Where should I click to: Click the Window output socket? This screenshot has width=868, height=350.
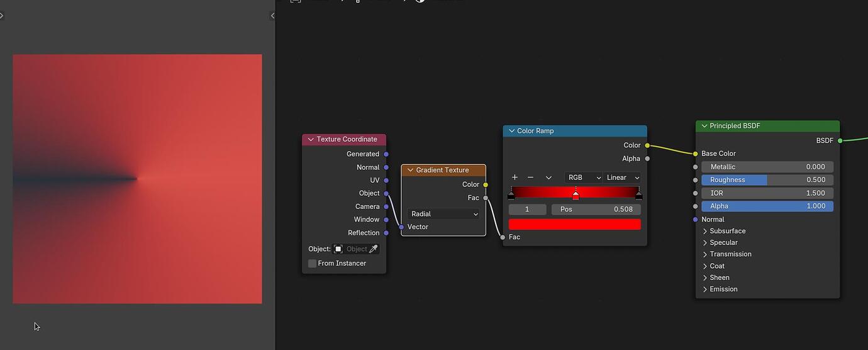[386, 220]
